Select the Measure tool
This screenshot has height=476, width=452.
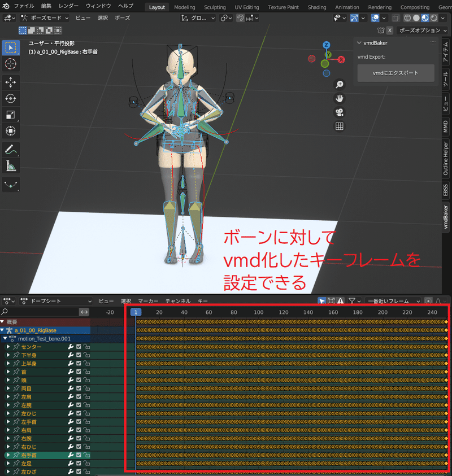pos(11,166)
